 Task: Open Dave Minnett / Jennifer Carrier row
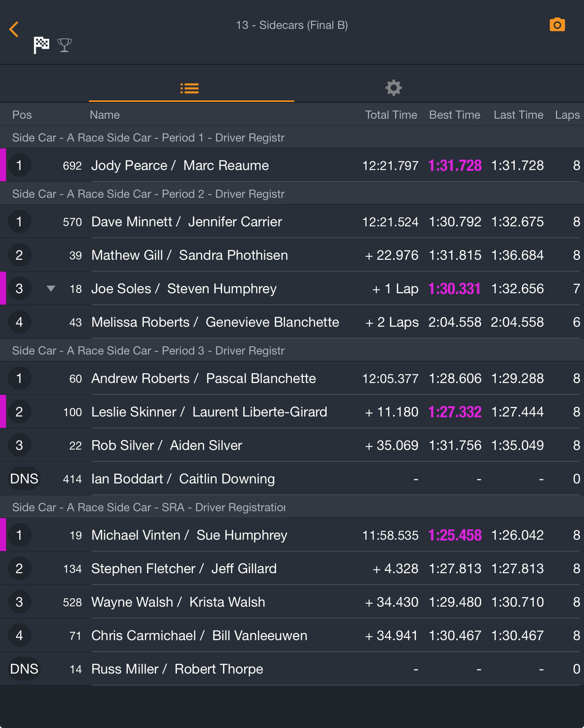(x=292, y=222)
